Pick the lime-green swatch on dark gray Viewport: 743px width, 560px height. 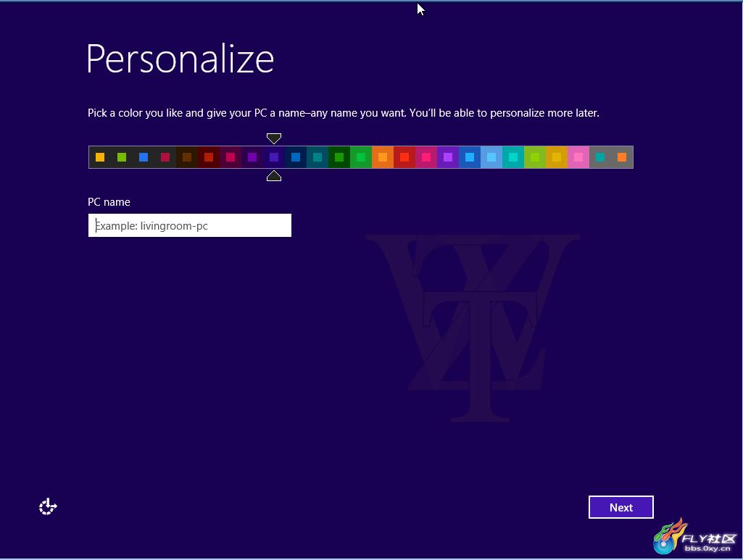coord(122,157)
